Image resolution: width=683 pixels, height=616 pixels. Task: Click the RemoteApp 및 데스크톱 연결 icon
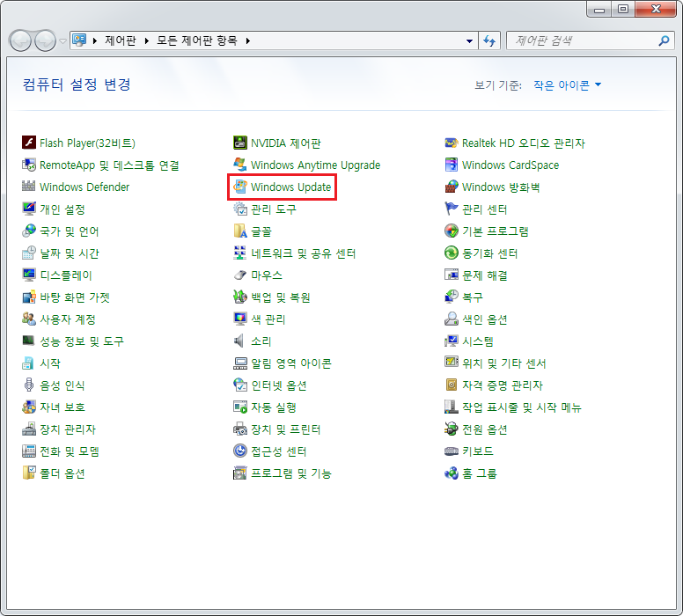29,165
